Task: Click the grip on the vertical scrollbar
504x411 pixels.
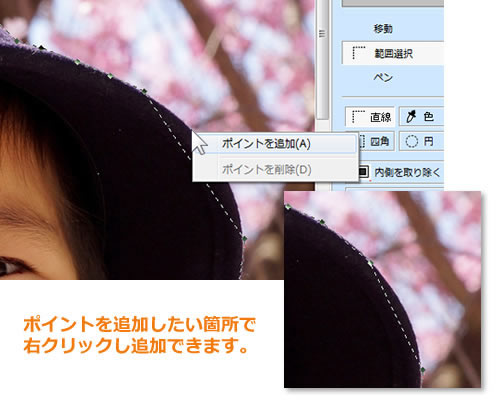Action: [322, 34]
